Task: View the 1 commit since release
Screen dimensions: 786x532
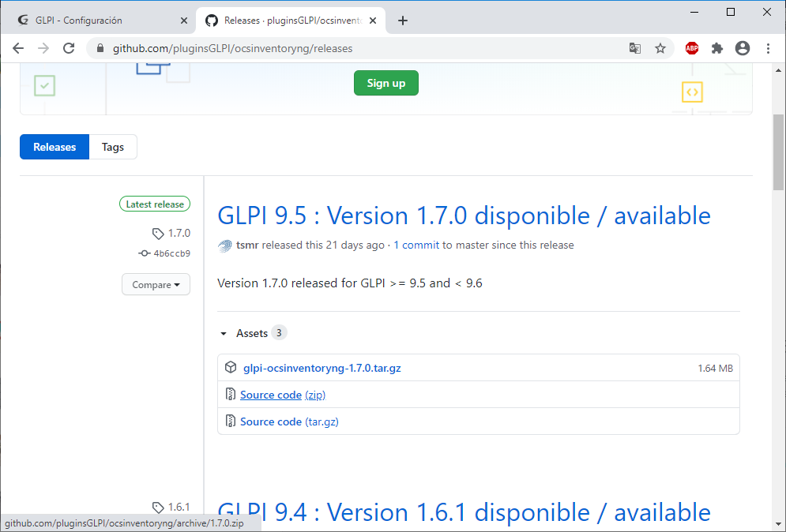Action: [x=416, y=245]
